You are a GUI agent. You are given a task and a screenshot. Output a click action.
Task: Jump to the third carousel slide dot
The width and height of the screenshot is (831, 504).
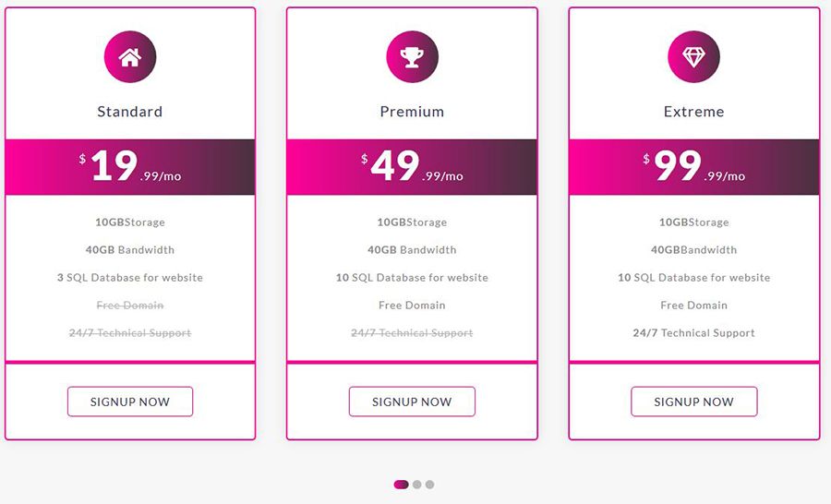pos(429,485)
